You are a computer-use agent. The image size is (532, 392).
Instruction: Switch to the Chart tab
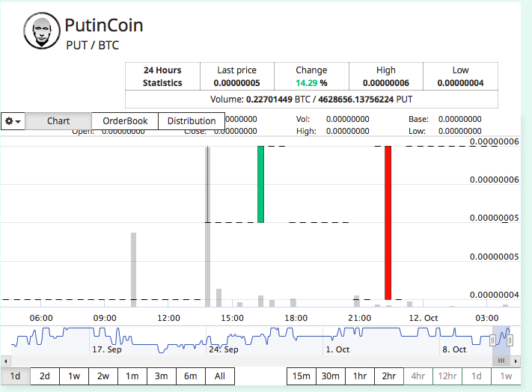click(x=58, y=121)
